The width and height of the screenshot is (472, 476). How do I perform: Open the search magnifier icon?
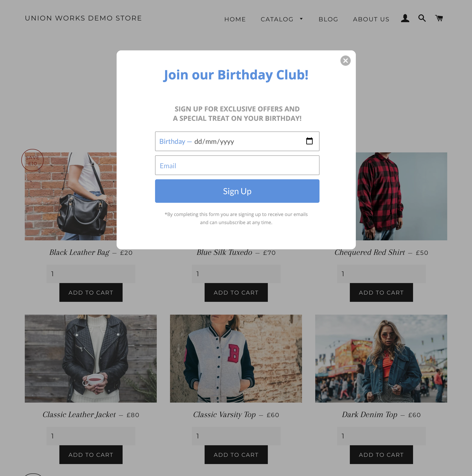click(x=422, y=18)
